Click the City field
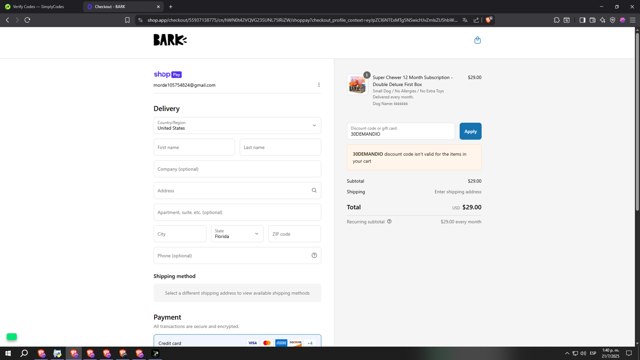 pos(180,234)
